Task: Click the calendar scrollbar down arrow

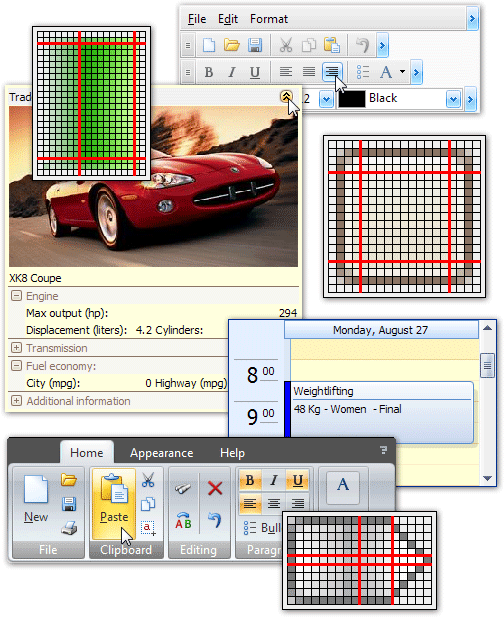Action: 487,478
